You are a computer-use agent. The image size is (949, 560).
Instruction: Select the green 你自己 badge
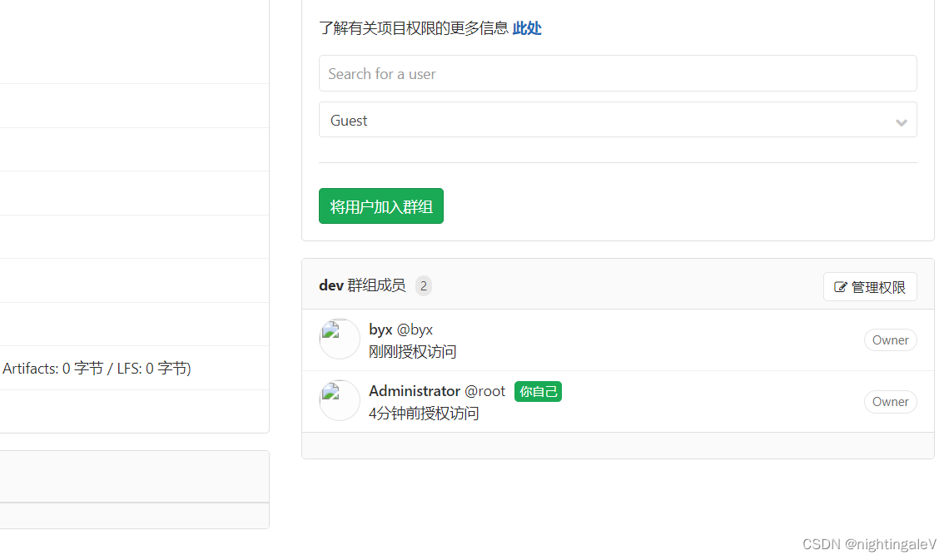click(537, 391)
